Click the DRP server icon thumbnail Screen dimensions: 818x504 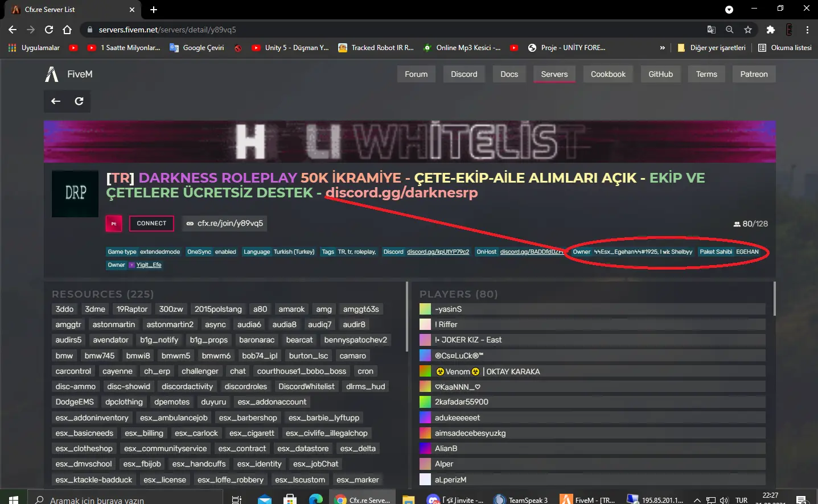75,193
